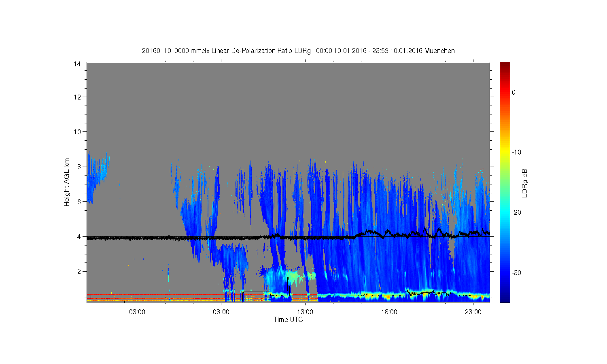Click the LDRg colorbar gradient
Image resolution: width=607 pixels, height=364 pixels.
tap(505, 182)
